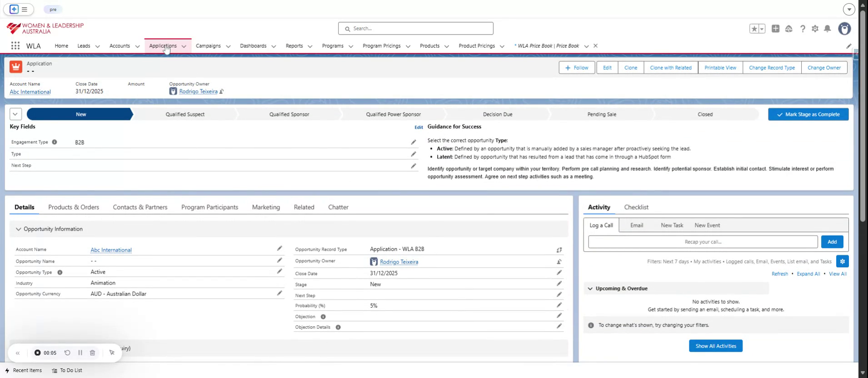The width and height of the screenshot is (868, 378).
Task: Switch to Contacts & Partners tab
Action: (140, 207)
